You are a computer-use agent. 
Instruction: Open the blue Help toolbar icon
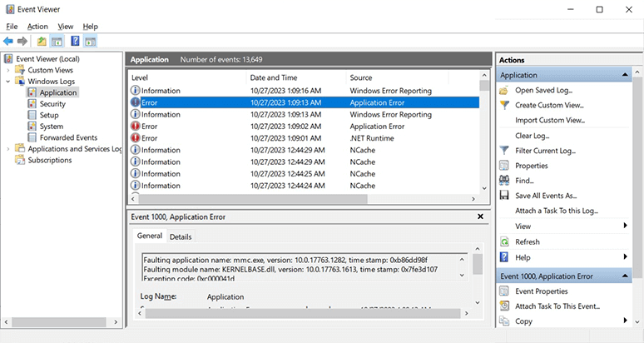[75, 41]
